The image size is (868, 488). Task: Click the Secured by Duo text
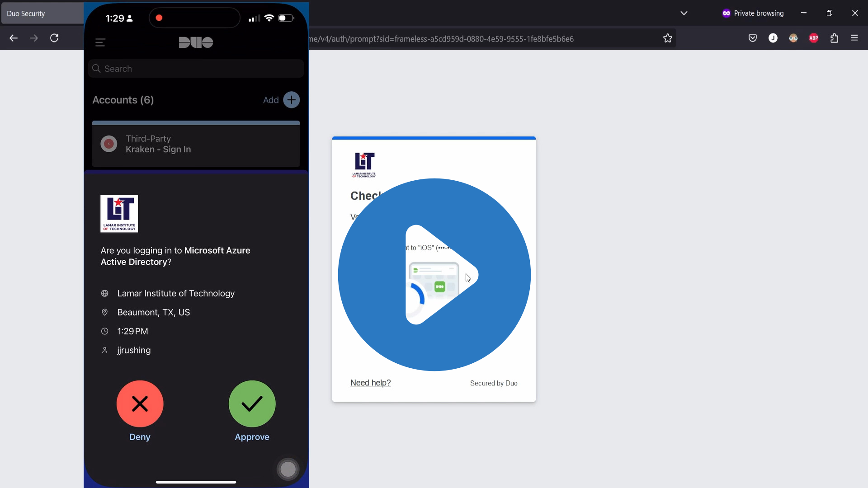pos(494,384)
